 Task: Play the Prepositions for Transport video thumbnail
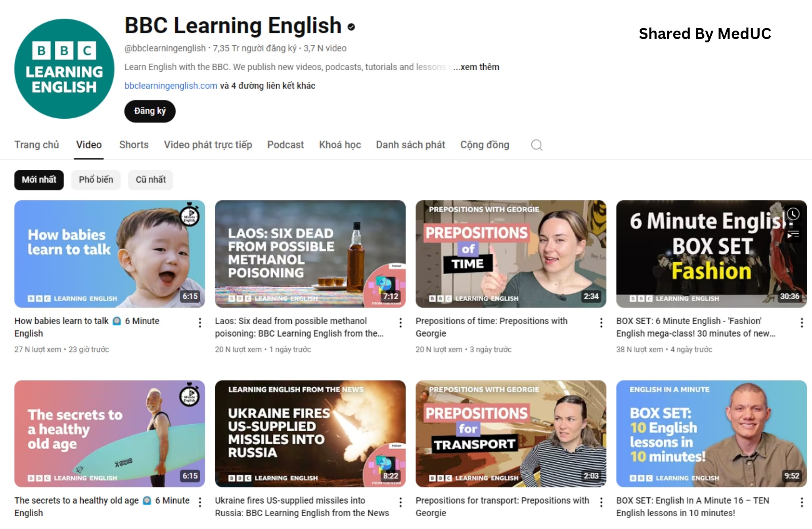point(511,433)
